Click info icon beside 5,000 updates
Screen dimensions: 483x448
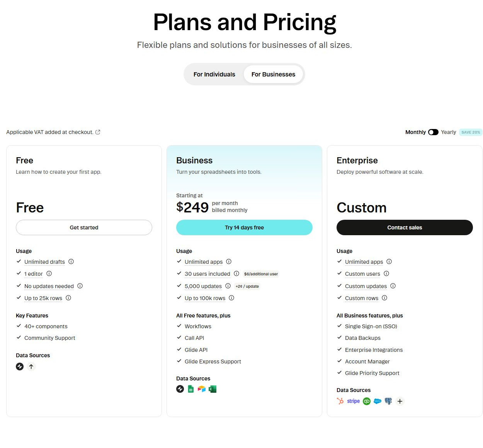228,286
